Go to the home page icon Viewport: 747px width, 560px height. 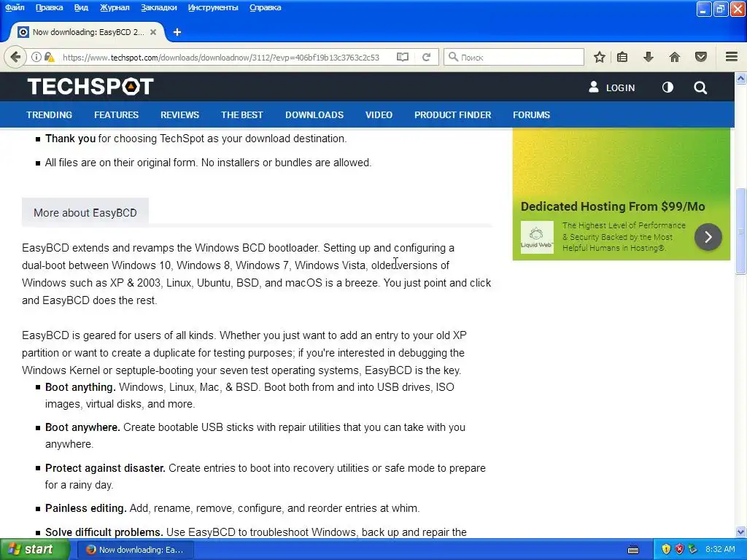675,57
